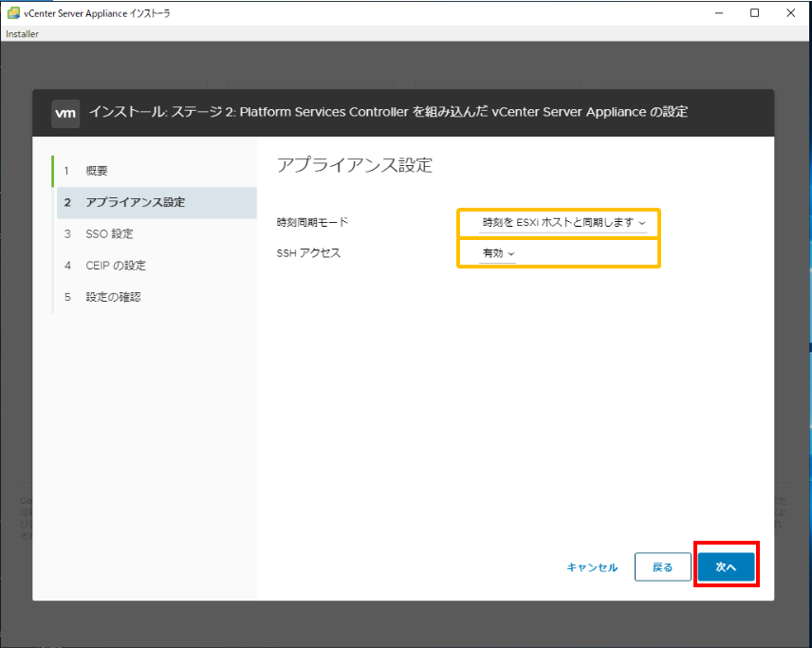Viewport: 812px width, 648px height.
Task: Click the 次へ button
Action: pyautogui.click(x=726, y=566)
